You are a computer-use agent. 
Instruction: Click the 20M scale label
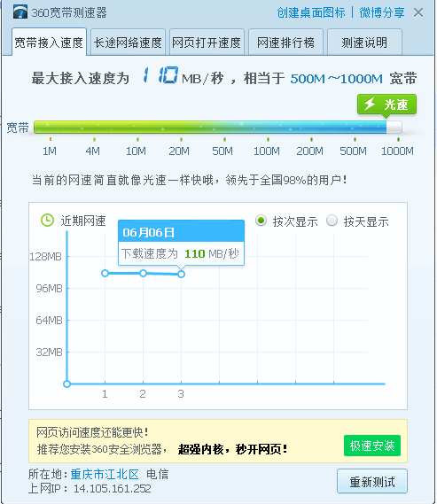[x=179, y=151]
